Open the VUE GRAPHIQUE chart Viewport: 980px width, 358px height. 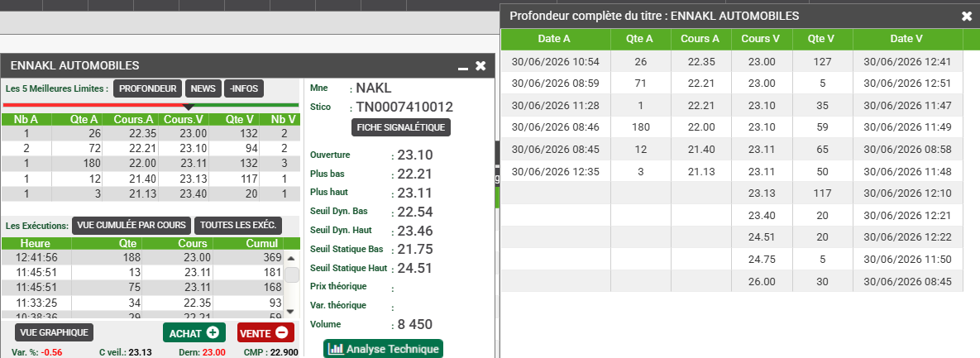[54, 332]
